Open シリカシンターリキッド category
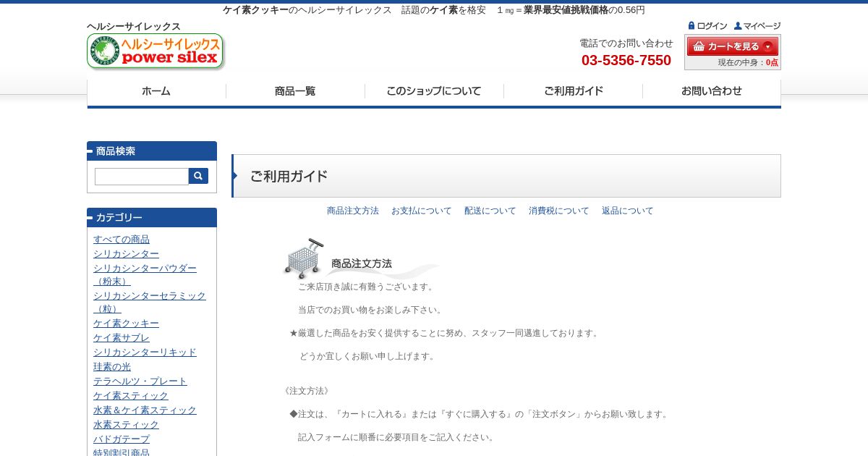This screenshot has width=868, height=456. [x=145, y=352]
